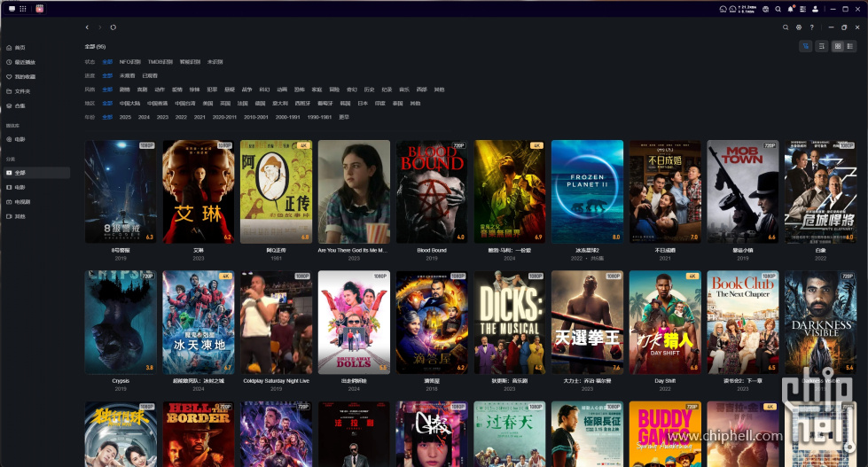
Task: Open the system notification bell
Action: tap(791, 9)
